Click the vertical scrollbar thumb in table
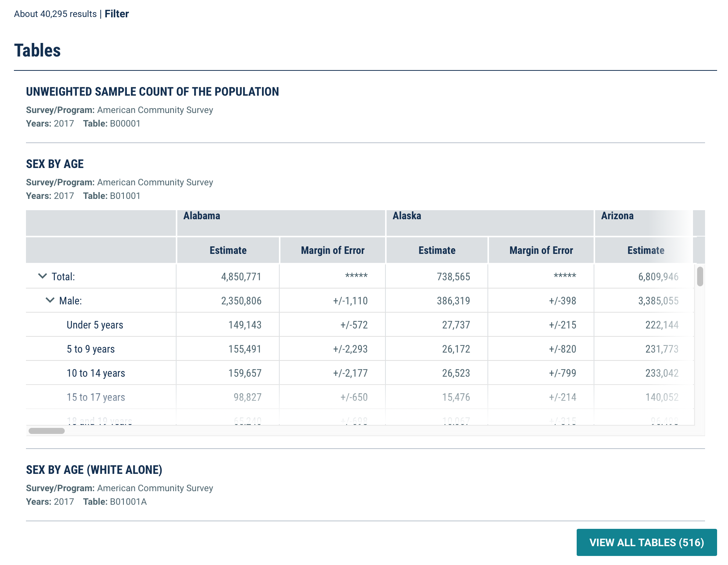This screenshot has width=728, height=565. (x=700, y=276)
